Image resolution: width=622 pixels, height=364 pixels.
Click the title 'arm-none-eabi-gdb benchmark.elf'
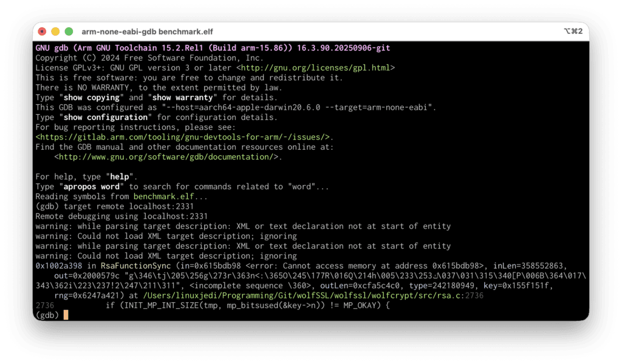[x=147, y=32]
